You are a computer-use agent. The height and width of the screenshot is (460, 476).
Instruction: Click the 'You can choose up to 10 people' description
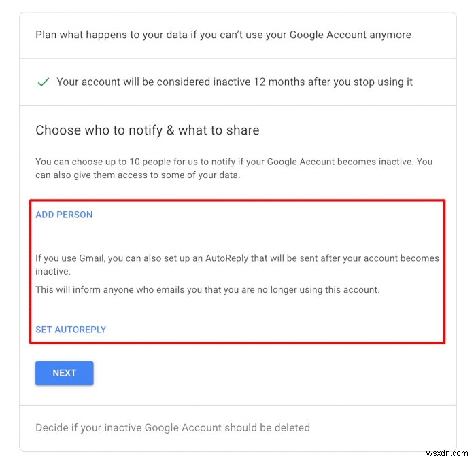pos(233,168)
